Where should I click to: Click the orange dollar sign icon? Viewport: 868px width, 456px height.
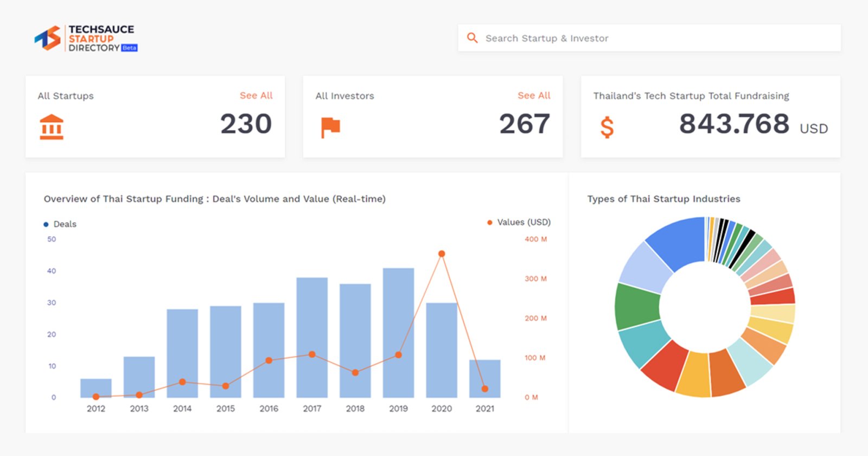click(x=607, y=128)
